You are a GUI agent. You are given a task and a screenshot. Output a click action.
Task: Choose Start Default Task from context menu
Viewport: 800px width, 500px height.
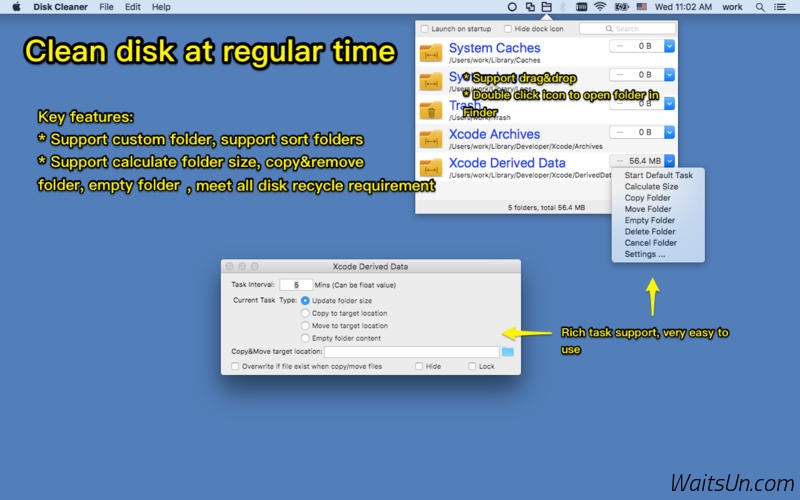coord(658,175)
